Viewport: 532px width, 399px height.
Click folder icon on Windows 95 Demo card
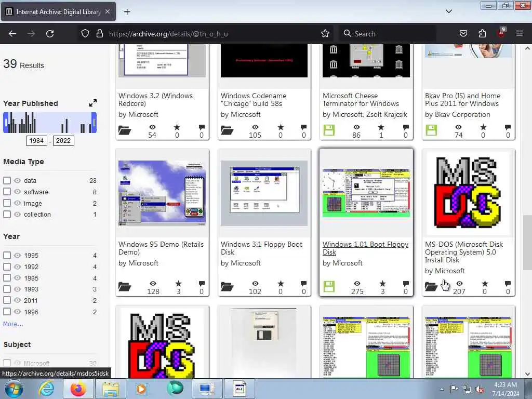[125, 287]
